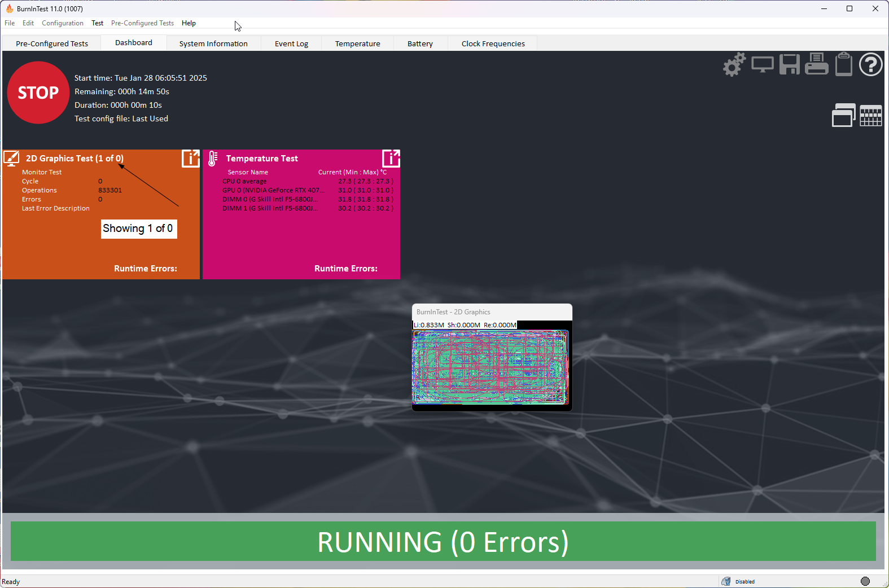Click the floppy disk save icon
Viewport: 889px width, 588px height.
790,64
